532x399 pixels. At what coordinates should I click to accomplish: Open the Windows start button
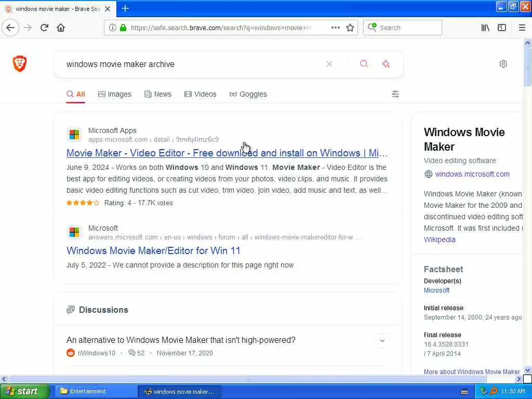24,391
